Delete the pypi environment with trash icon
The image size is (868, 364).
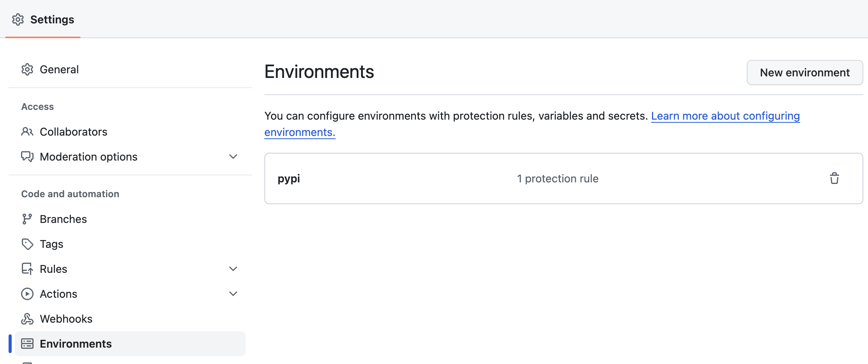click(x=834, y=178)
